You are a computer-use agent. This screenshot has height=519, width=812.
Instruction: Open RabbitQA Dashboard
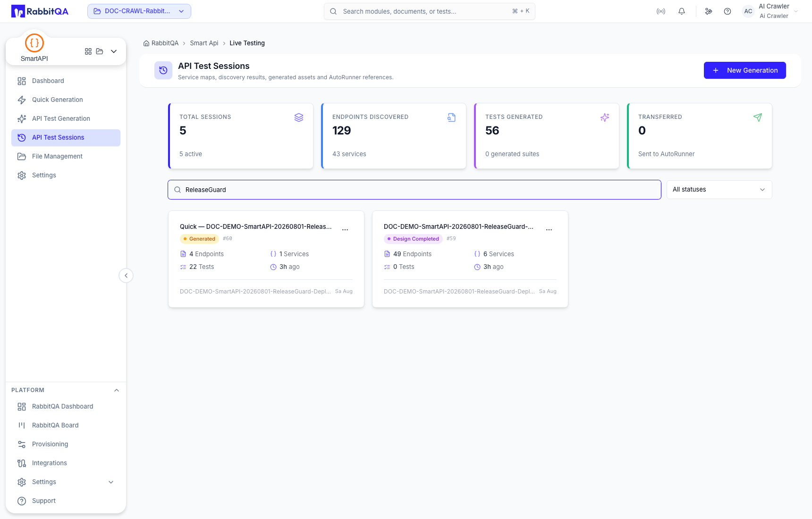tap(66, 407)
